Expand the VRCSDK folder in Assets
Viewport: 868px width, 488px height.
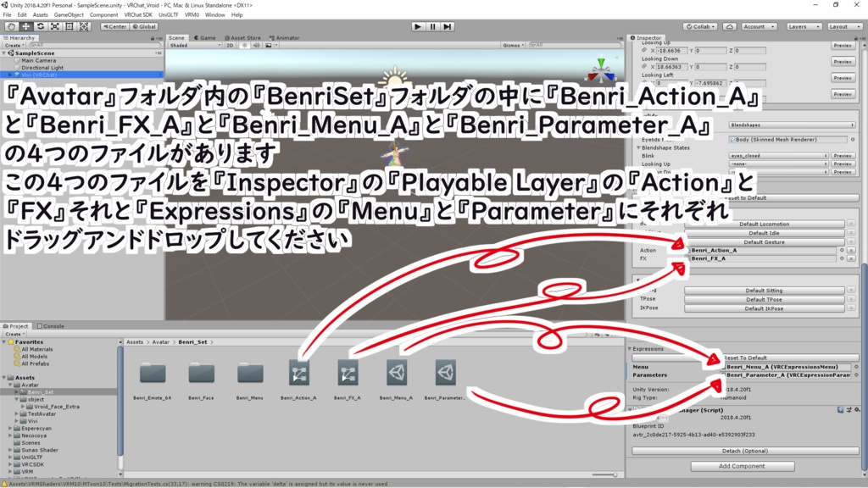10,464
